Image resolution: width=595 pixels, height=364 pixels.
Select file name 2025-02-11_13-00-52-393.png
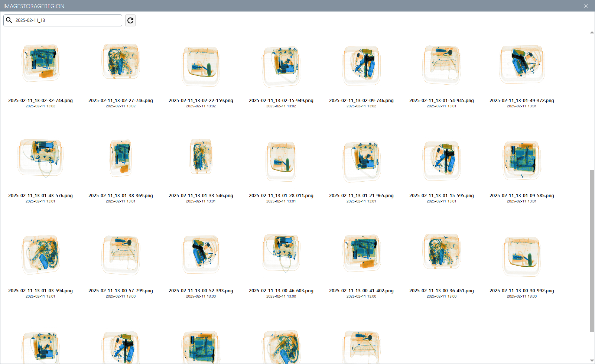pyautogui.click(x=201, y=291)
